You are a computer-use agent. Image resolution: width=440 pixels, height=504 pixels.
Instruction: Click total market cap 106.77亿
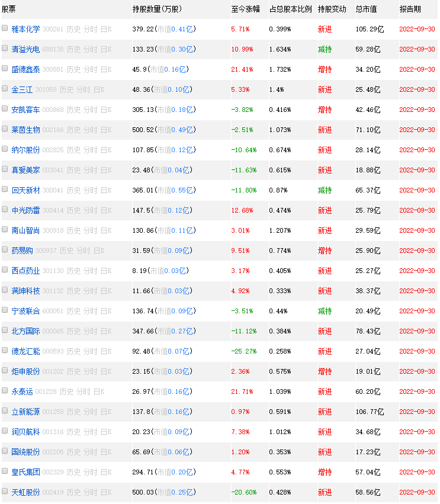(x=370, y=412)
